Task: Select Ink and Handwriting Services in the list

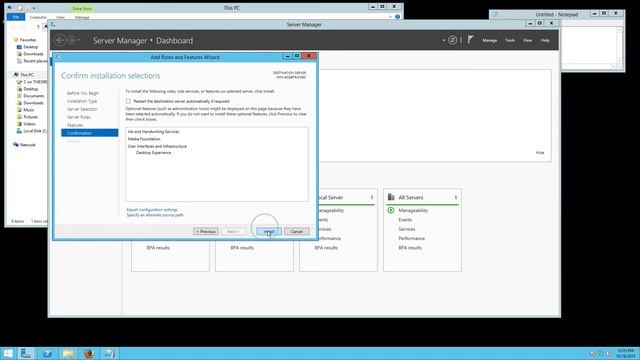Action: tap(153, 132)
